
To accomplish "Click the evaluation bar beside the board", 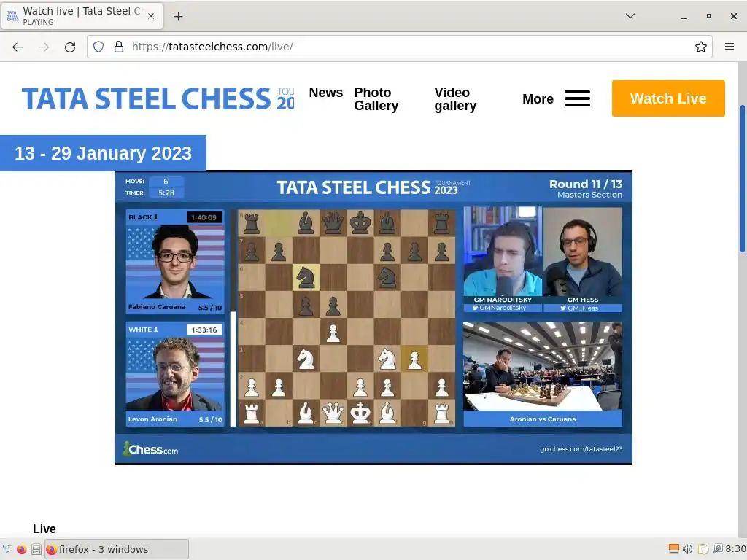I will pos(233,318).
